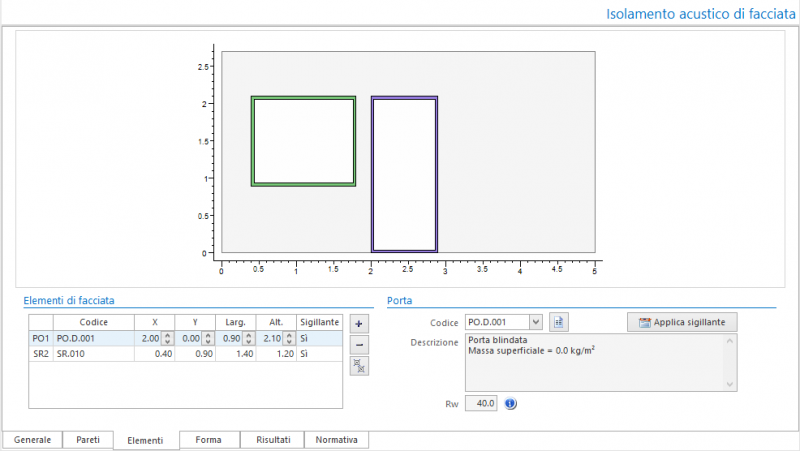Click SR2 Larg. value 1.40
Screen dimensions: 800x451
(x=236, y=354)
